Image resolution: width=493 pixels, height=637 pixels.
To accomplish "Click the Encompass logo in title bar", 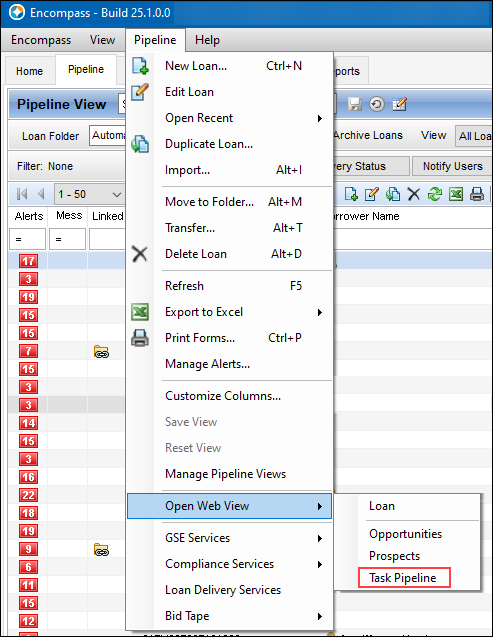I will 17,13.
